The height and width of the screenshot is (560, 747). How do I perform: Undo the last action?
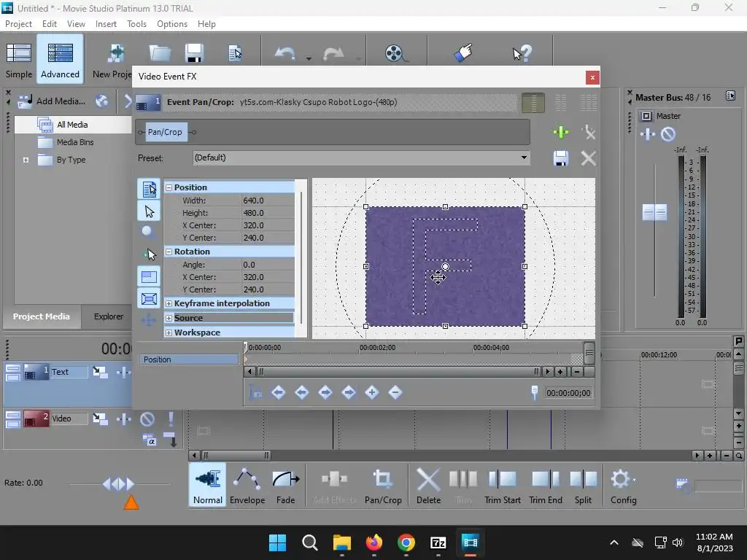click(x=285, y=53)
